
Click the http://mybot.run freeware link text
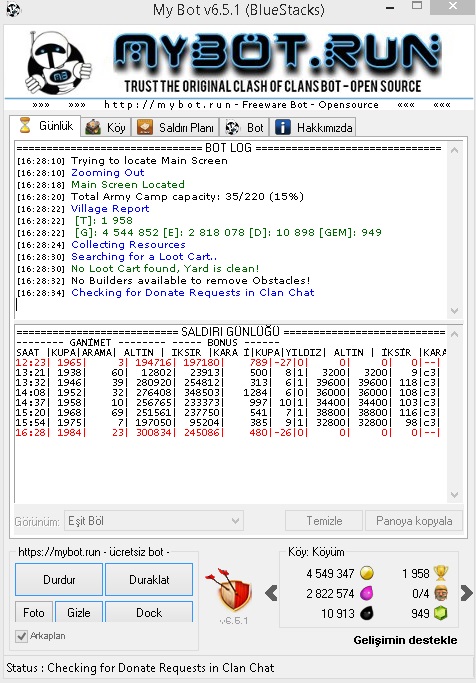[241, 105]
